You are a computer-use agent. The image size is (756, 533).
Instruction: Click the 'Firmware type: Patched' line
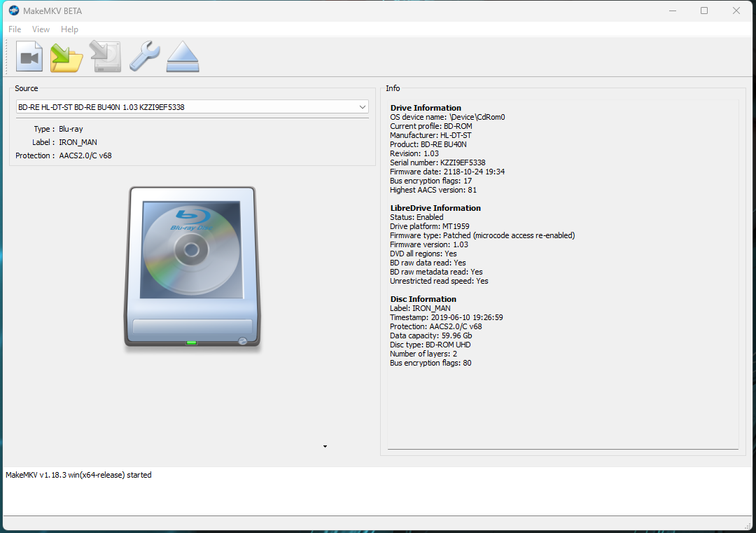tap(482, 236)
